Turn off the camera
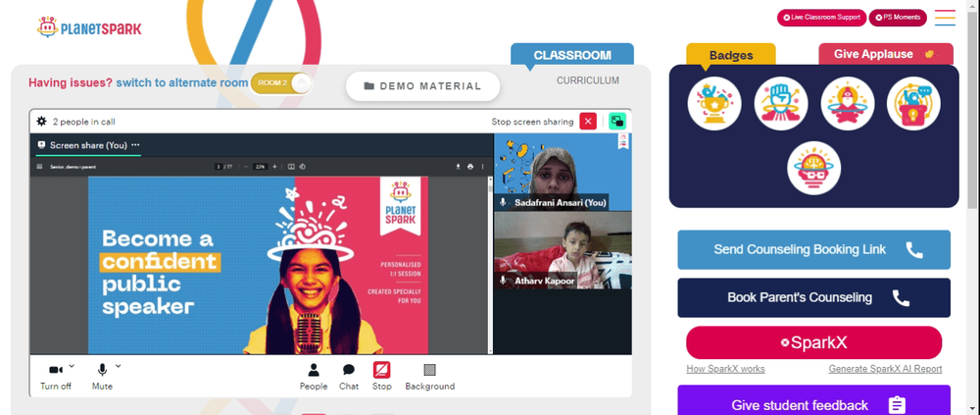The height and width of the screenshot is (415, 980). [x=56, y=377]
